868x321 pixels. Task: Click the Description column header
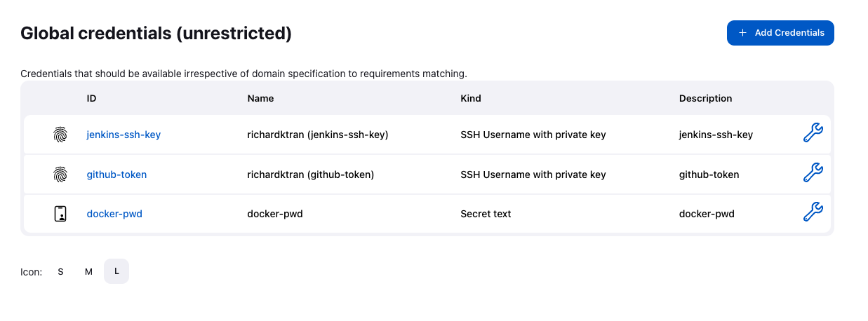705,99
